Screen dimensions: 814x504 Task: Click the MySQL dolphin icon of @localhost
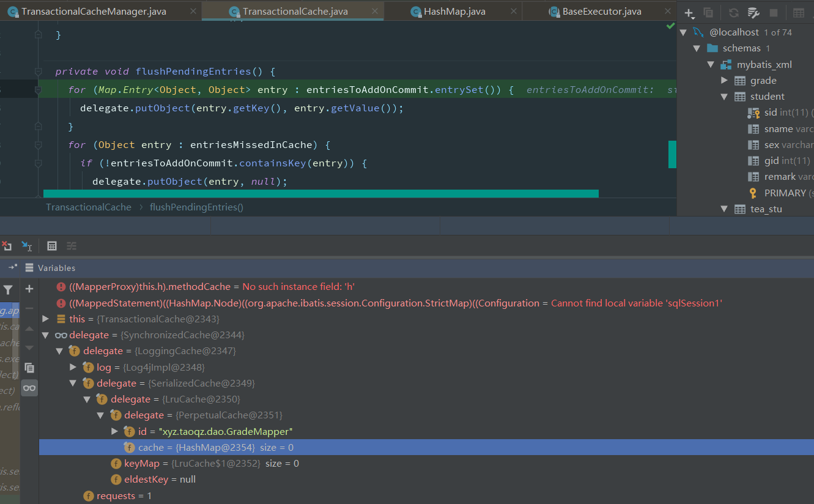pyautogui.click(x=698, y=32)
